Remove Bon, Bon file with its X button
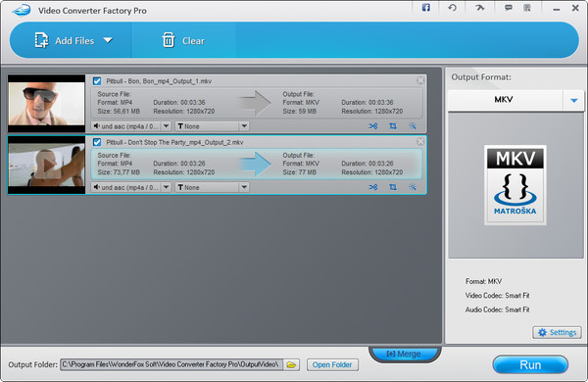588x382 pixels. point(420,80)
